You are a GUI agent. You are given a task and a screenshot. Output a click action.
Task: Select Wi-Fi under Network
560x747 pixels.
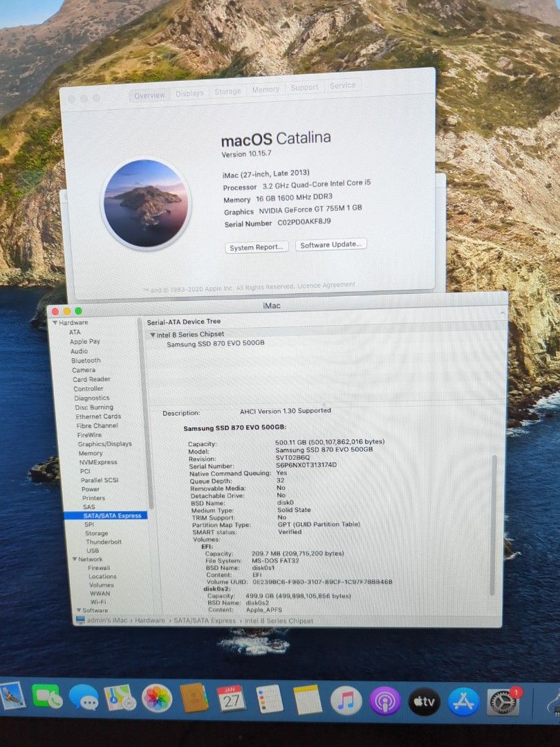(98, 602)
